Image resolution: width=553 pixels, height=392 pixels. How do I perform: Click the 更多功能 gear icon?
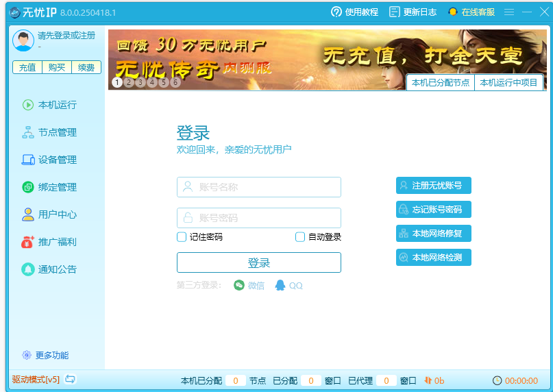point(27,355)
